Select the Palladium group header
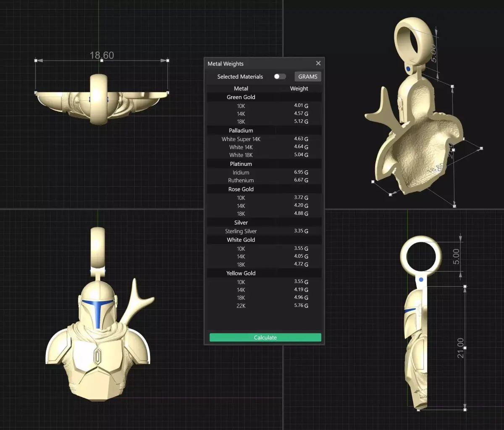This screenshot has width=504, height=430. tap(264, 131)
